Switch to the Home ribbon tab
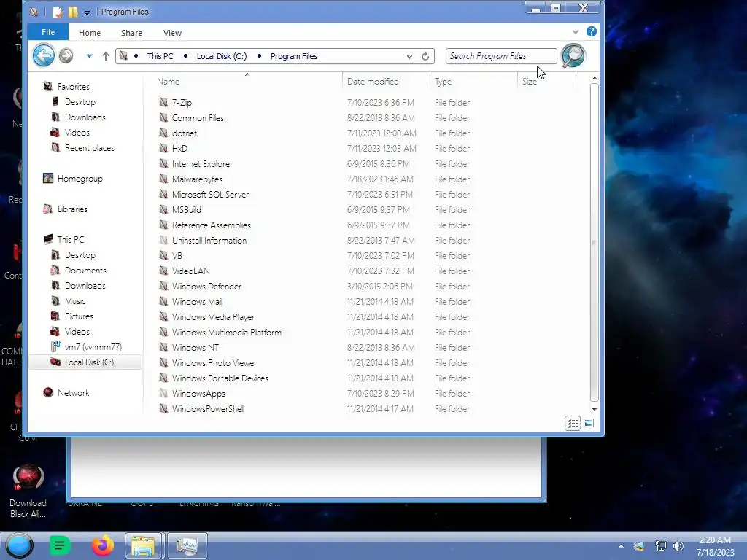Viewport: 747px width, 560px height. pos(90,33)
